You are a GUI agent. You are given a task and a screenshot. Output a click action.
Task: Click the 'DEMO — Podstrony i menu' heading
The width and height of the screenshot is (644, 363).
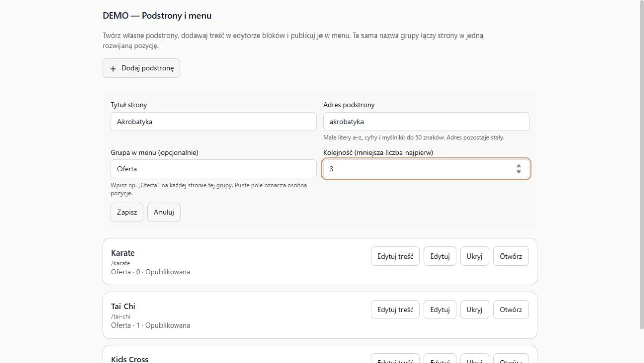(x=157, y=16)
